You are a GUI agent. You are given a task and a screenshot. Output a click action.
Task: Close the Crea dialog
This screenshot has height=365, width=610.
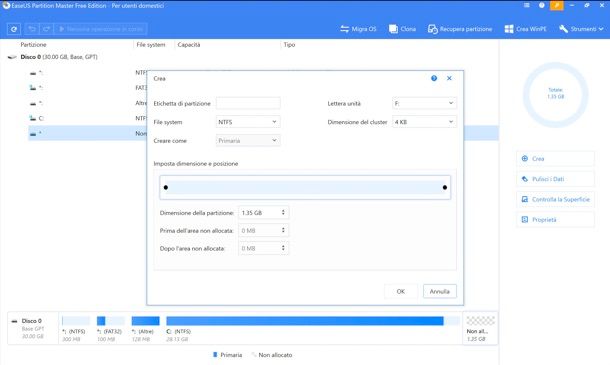pyautogui.click(x=449, y=78)
